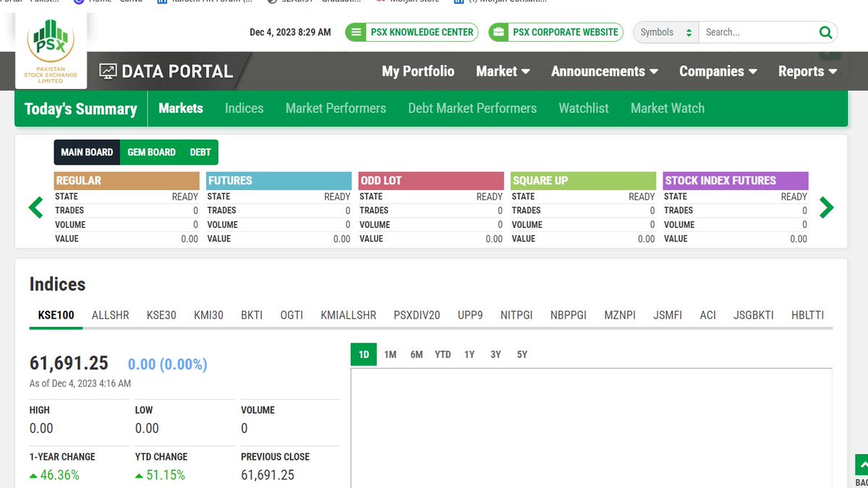Select BKTI index tab
The height and width of the screenshot is (488, 868).
[x=252, y=315]
